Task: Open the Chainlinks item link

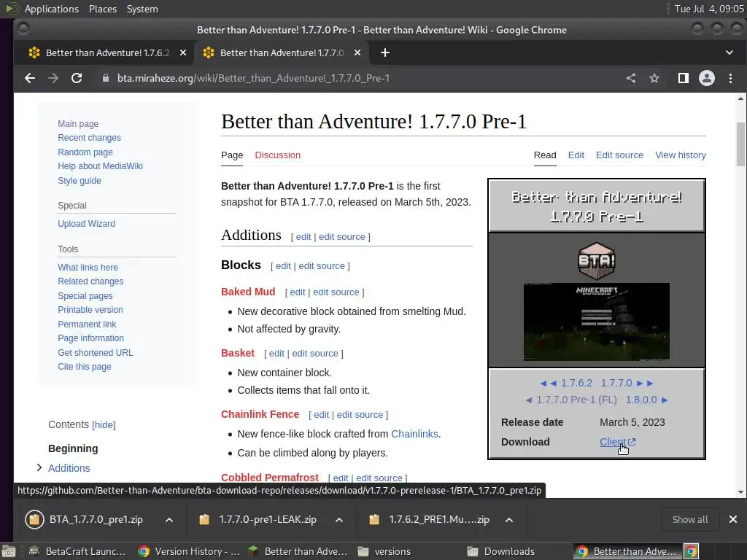Action: tap(414, 435)
